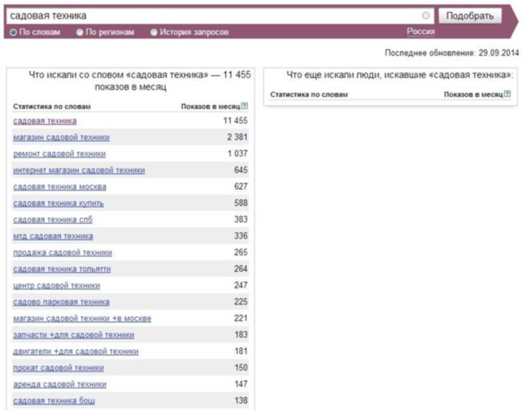Open "ремонт садовой техники" keyword link

click(60, 154)
